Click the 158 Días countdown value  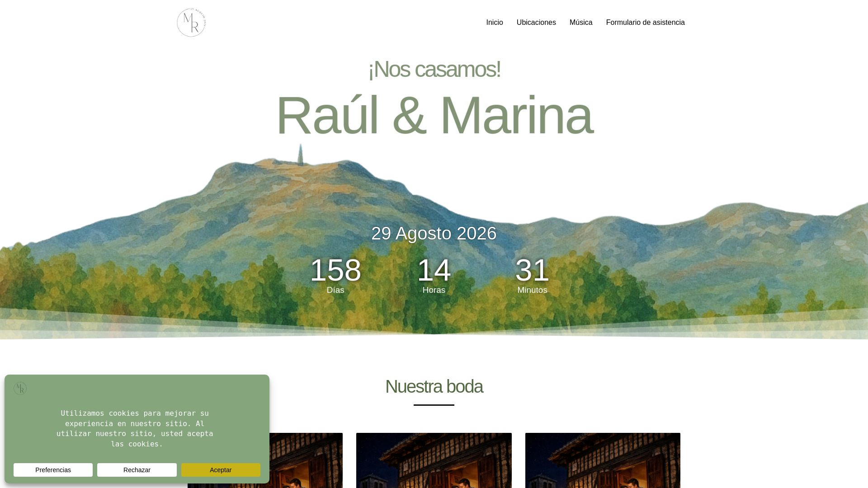(335, 270)
